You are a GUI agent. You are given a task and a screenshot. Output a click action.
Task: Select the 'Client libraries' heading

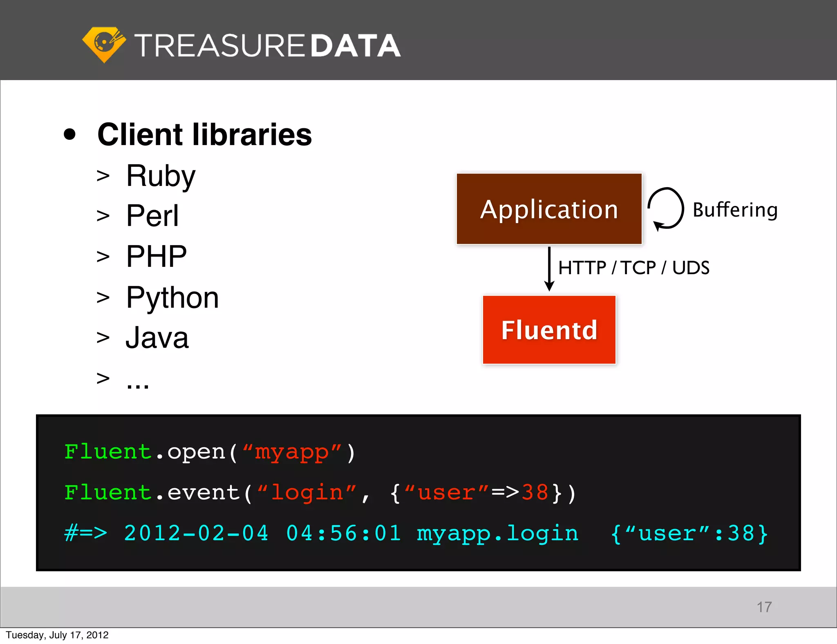click(x=204, y=134)
